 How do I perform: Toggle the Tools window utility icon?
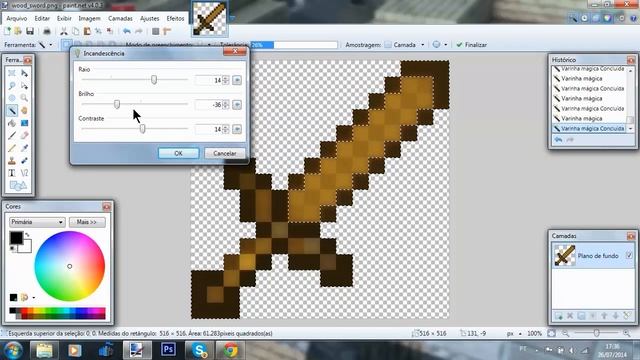[x=573, y=18]
